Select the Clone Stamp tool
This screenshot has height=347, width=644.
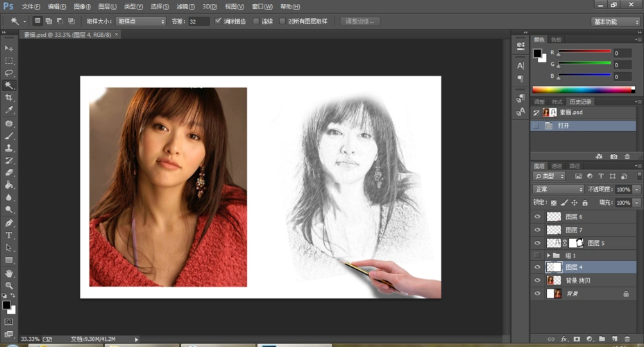pyautogui.click(x=8, y=149)
